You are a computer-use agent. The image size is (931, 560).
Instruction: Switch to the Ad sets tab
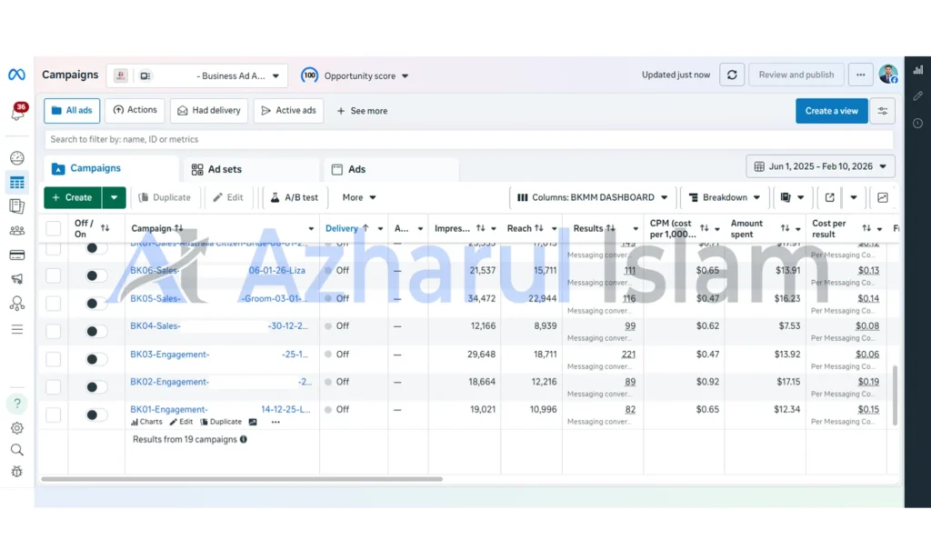pyautogui.click(x=216, y=169)
